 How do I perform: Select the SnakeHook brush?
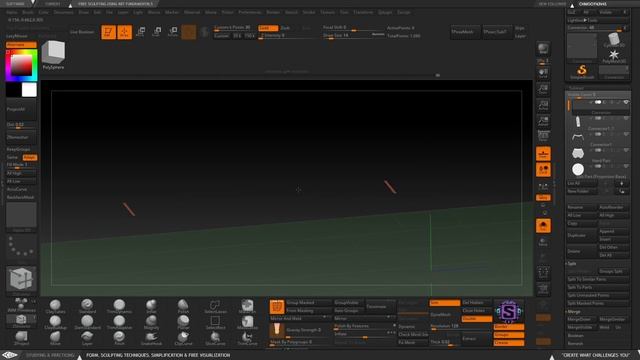(151, 338)
